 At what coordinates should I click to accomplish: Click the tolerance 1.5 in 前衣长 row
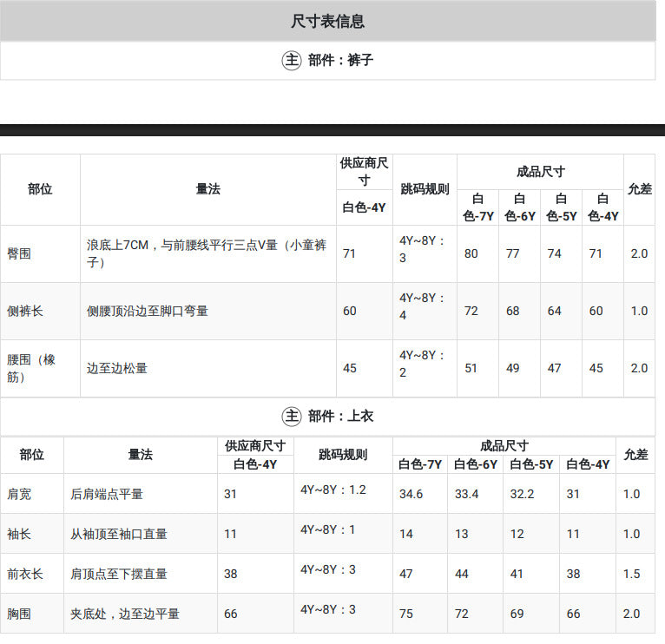coord(631,574)
